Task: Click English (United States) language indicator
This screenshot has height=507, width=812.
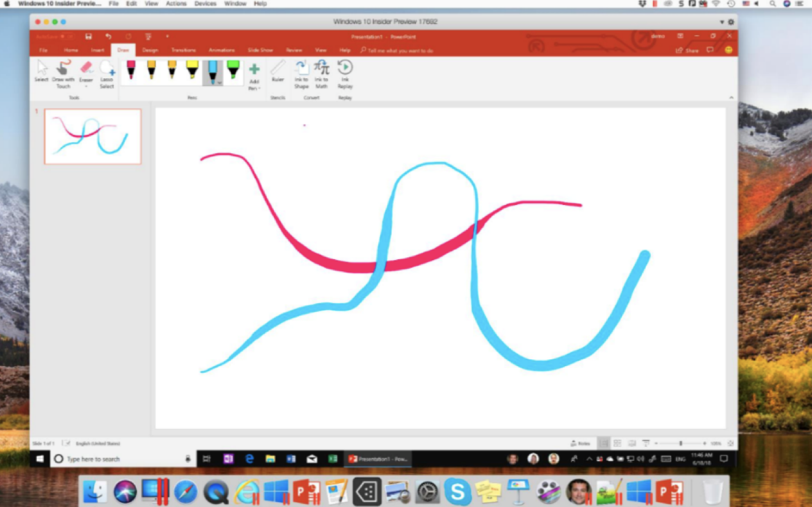Action: pyautogui.click(x=98, y=443)
